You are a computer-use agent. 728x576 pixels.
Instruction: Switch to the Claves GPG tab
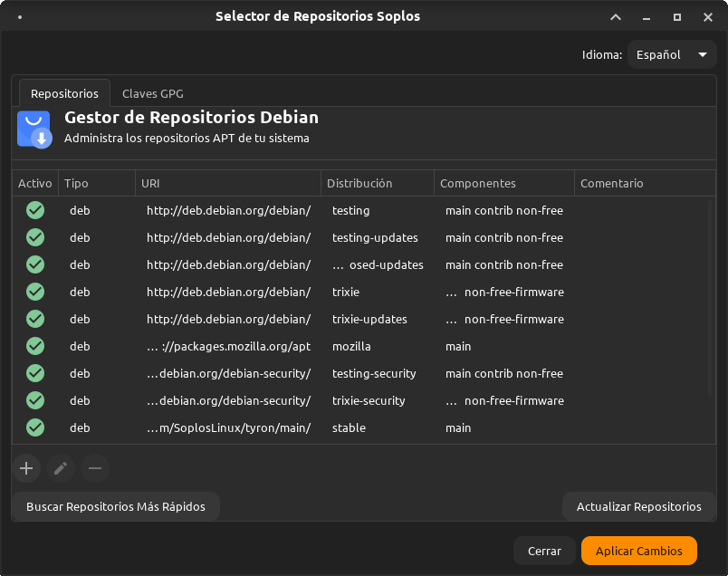tap(152, 93)
